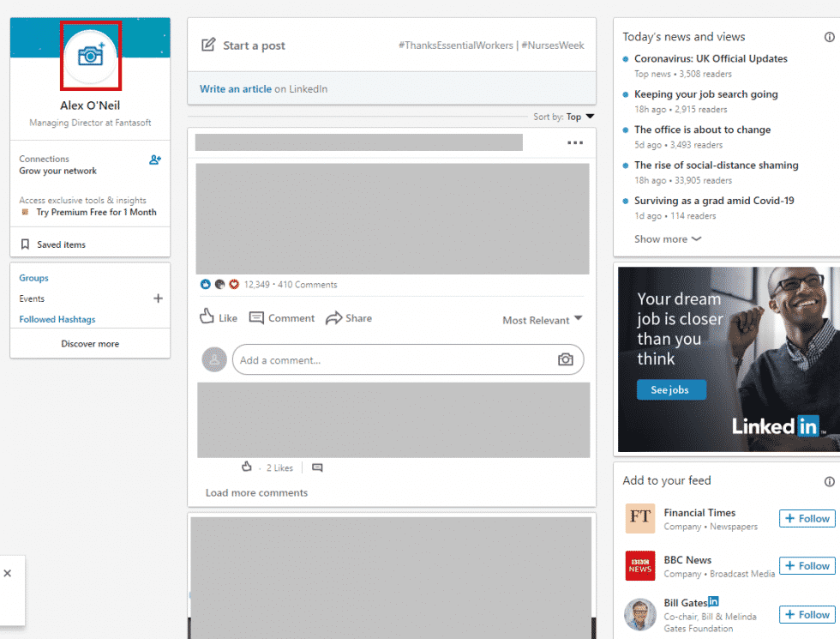This screenshot has width=840, height=639.
Task: Click the camera icon to add profile photo
Action: point(90,56)
